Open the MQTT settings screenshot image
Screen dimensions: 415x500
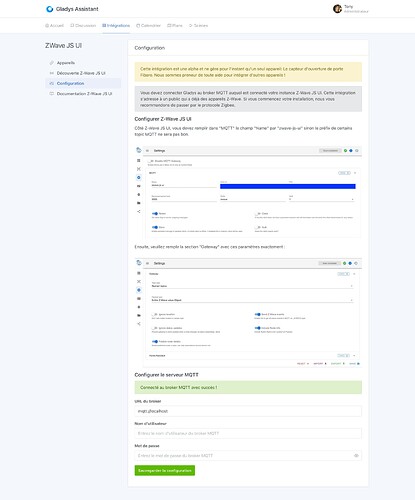coord(248,191)
